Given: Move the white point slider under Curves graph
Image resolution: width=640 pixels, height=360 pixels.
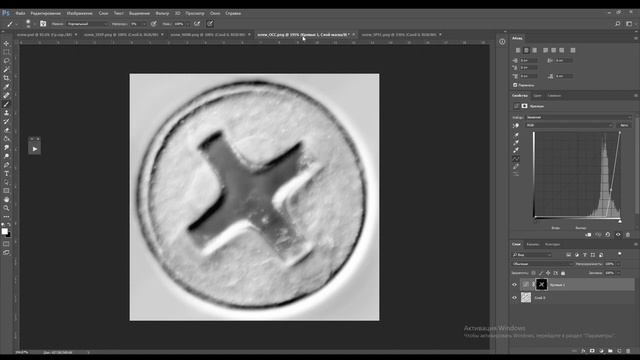Looking at the screenshot, I should click(x=620, y=221).
